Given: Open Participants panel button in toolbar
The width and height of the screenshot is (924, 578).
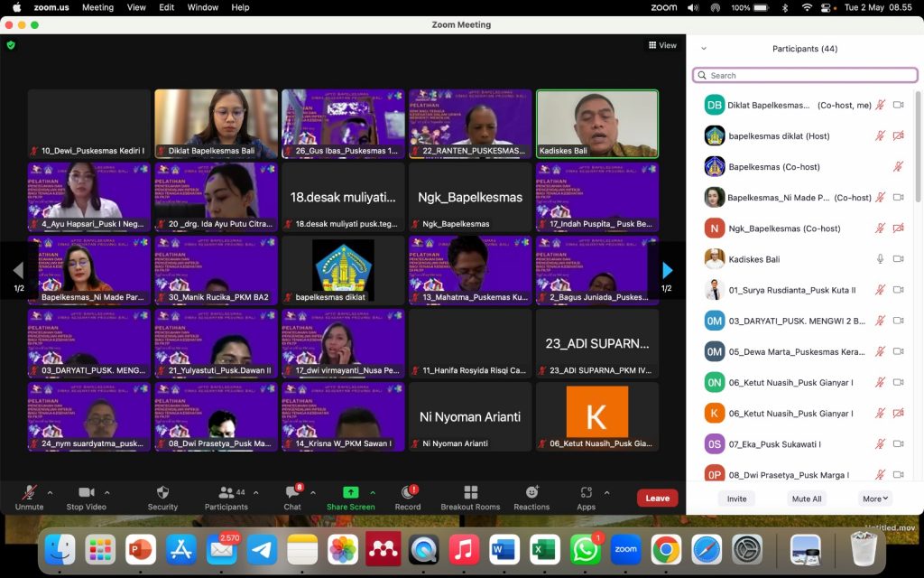Looking at the screenshot, I should pos(226,498).
